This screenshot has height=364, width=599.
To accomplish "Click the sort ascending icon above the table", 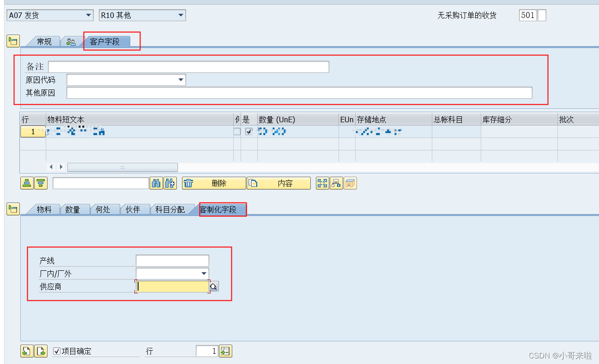I will point(26,183).
